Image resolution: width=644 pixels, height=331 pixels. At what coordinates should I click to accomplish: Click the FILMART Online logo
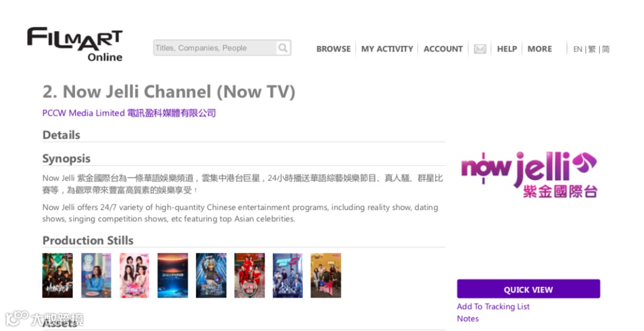coord(75,44)
